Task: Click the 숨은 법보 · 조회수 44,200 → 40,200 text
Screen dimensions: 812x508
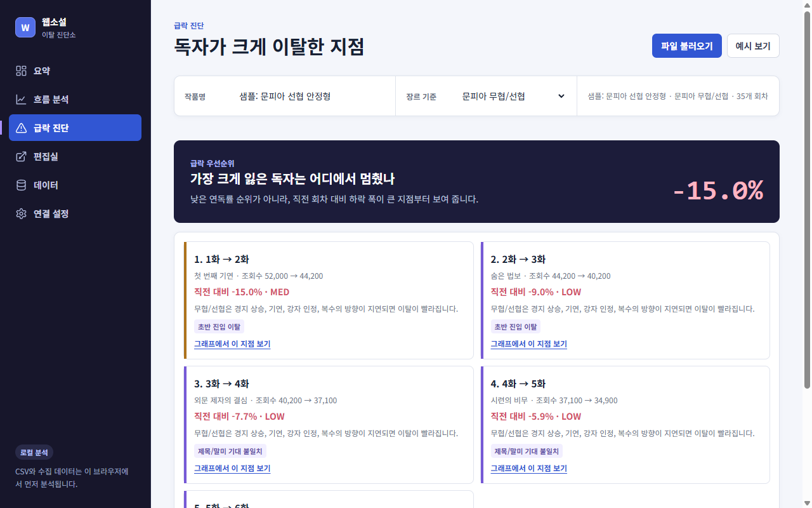Action: 551,276
